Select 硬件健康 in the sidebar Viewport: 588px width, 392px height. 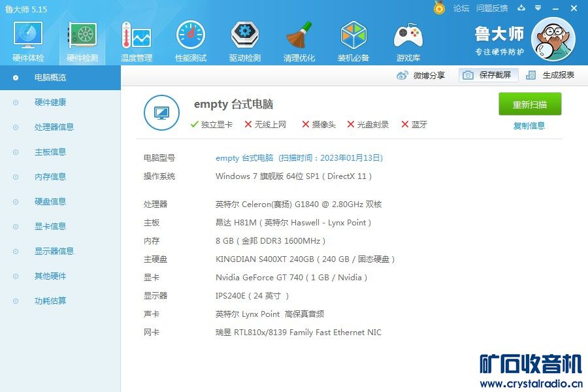[x=50, y=103]
